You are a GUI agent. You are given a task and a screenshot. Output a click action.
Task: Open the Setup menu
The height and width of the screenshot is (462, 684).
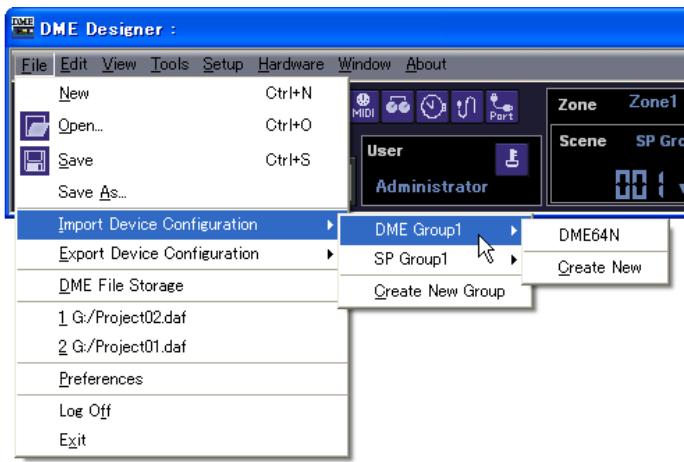[x=223, y=65]
